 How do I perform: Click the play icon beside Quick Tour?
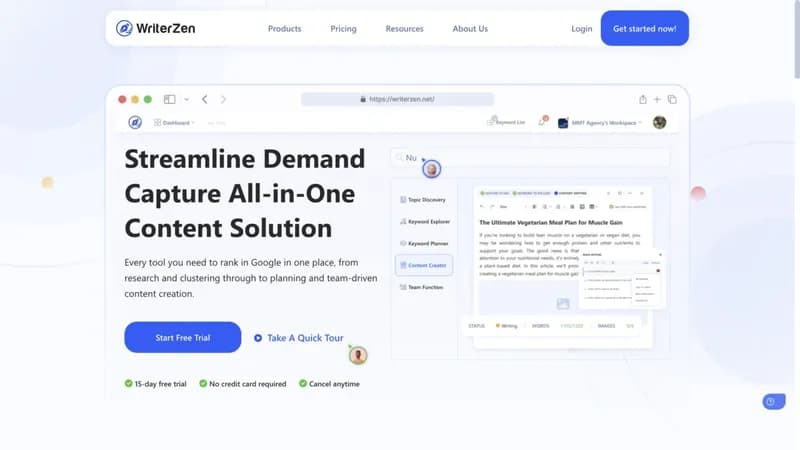coord(258,338)
